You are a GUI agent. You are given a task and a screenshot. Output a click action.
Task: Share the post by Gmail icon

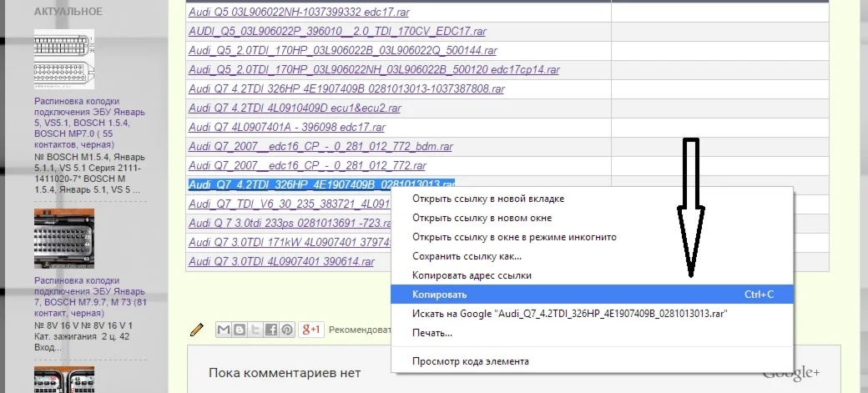[223, 330]
